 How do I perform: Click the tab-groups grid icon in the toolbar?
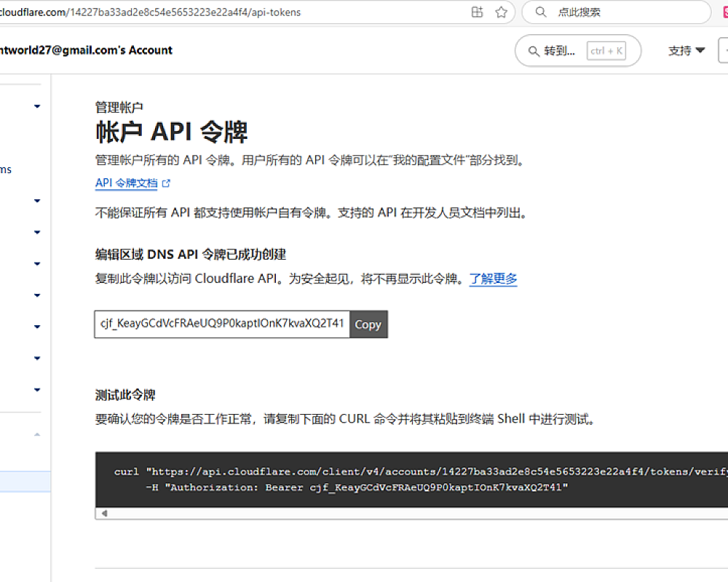coord(477,12)
